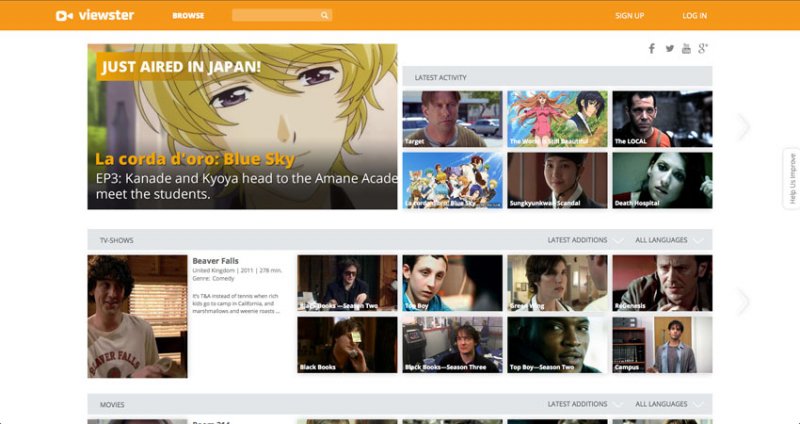This screenshot has width=800, height=424.
Task: Click the Viewster logo icon
Action: 64,15
